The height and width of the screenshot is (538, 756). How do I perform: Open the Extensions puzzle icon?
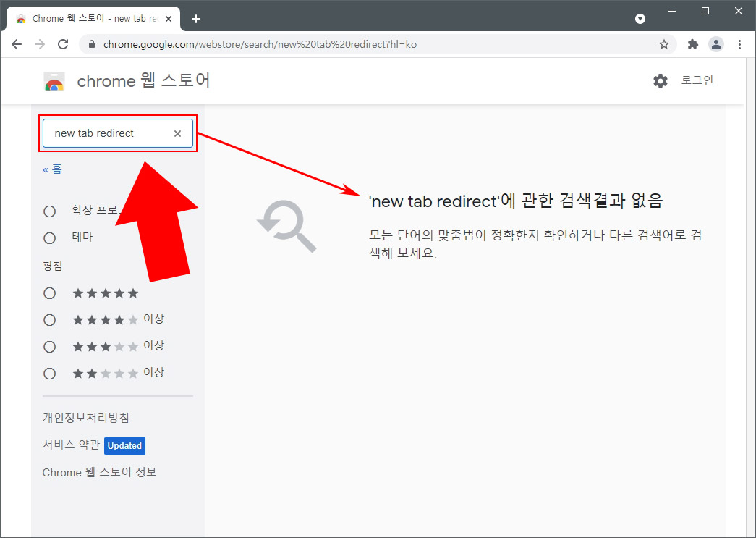click(693, 44)
